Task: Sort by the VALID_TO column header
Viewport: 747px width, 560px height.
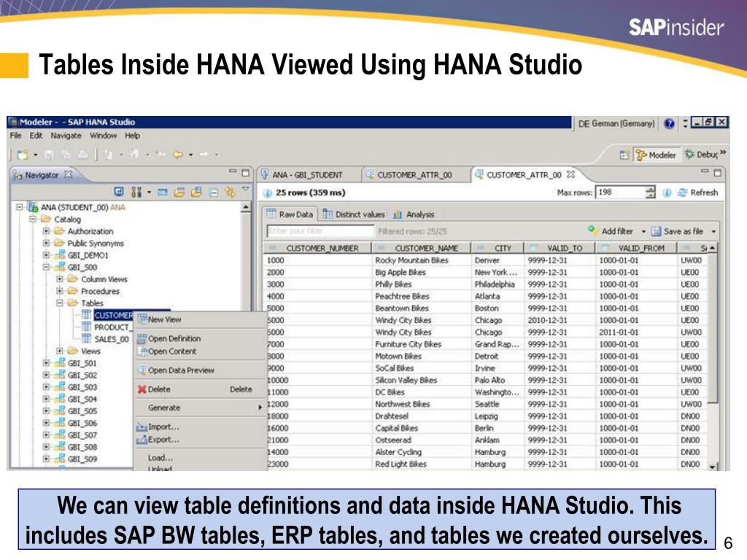Action: [560, 248]
